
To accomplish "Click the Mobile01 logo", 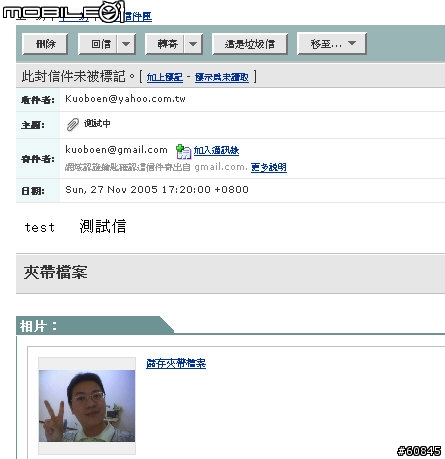I will pos(63,12).
